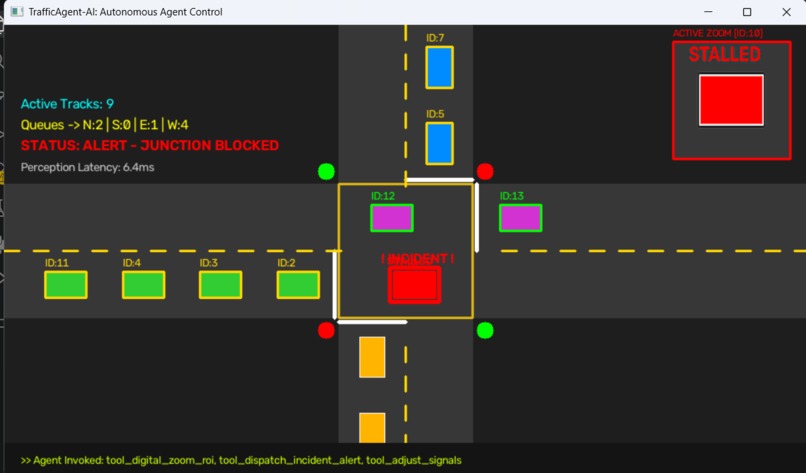
Task: Click the Active Tracks: 9 readout
Action: coord(67,104)
